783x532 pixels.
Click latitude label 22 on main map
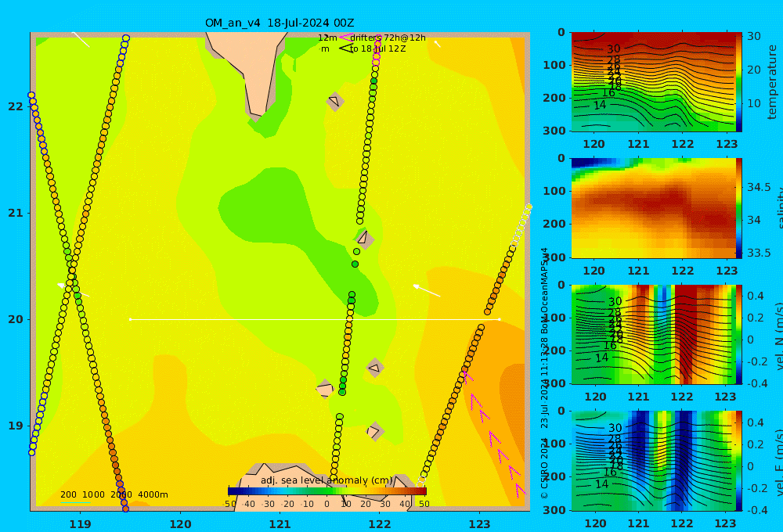point(16,106)
